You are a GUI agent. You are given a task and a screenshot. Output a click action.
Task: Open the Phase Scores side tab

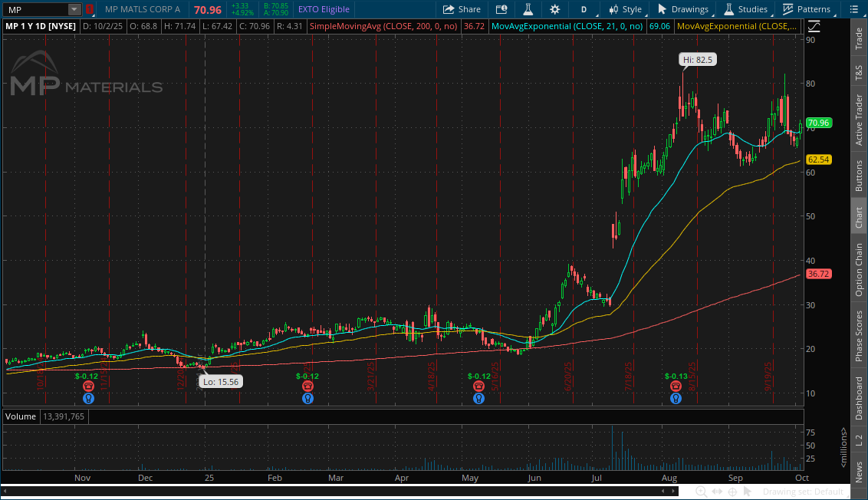[859, 336]
